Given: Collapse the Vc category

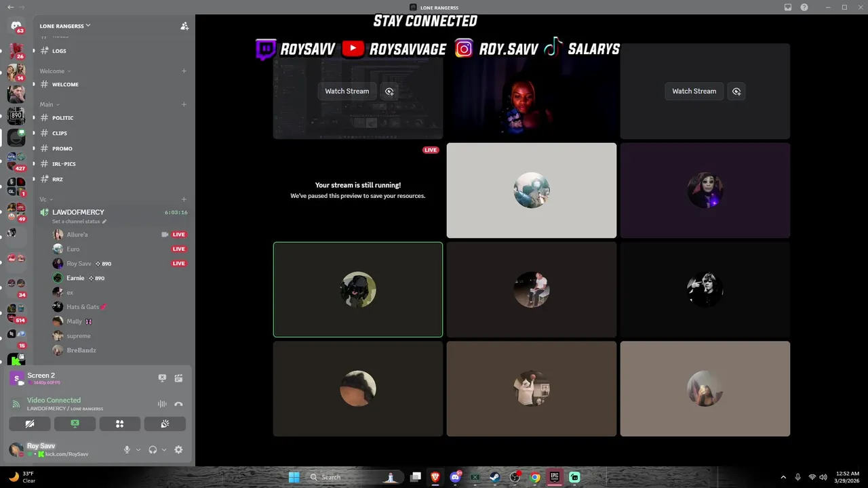Looking at the screenshot, I should tap(46, 199).
